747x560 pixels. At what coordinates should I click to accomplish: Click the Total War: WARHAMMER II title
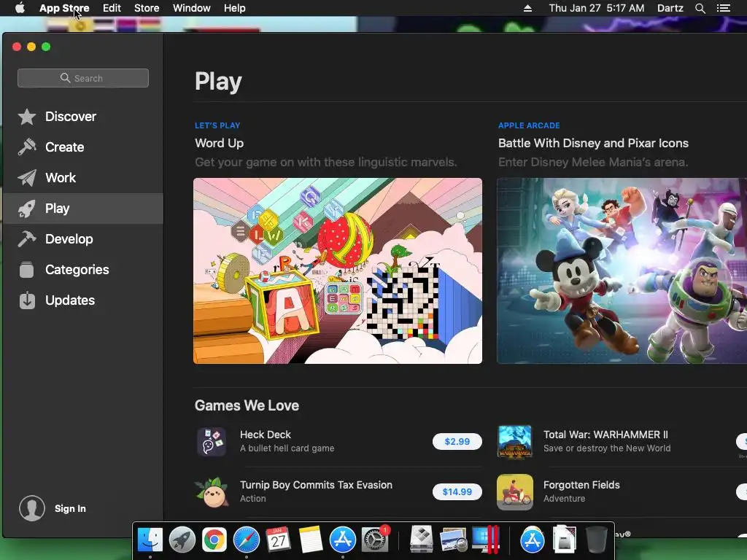coord(605,435)
